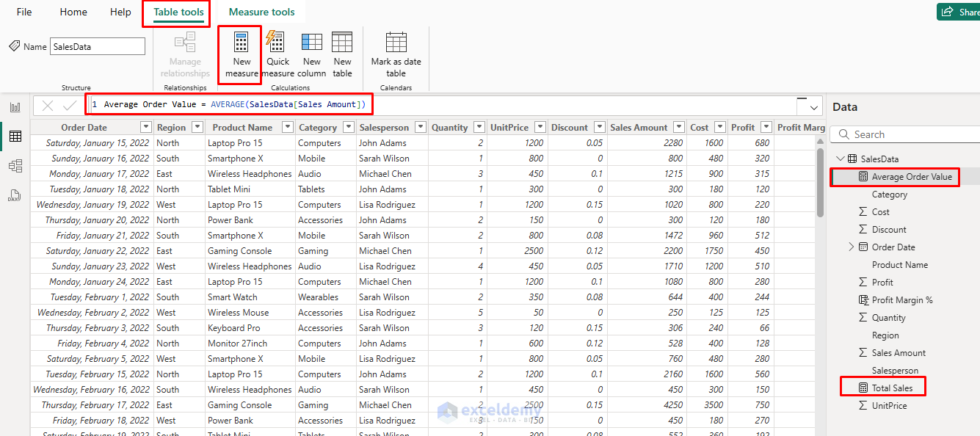Open Sales Amount column filter dropdown
This screenshot has width=980, height=436.
(678, 127)
